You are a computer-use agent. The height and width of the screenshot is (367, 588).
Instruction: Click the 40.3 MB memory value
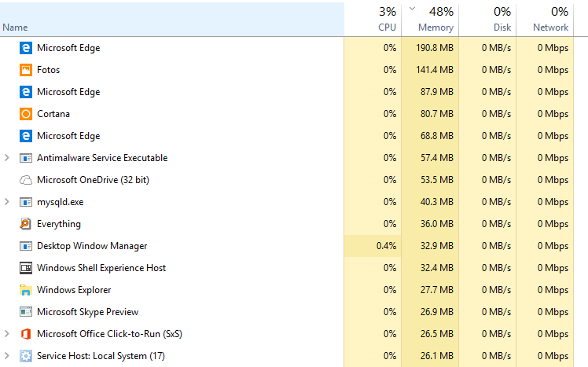coord(437,202)
